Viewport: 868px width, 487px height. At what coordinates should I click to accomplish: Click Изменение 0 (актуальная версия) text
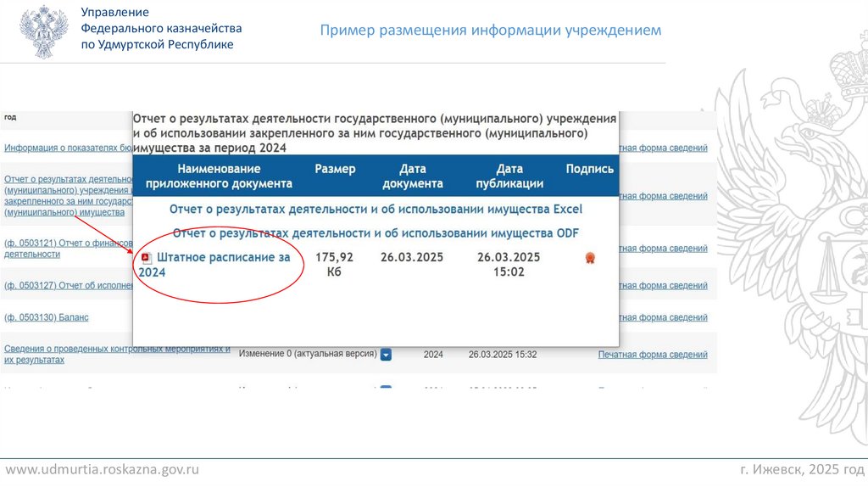(308, 354)
